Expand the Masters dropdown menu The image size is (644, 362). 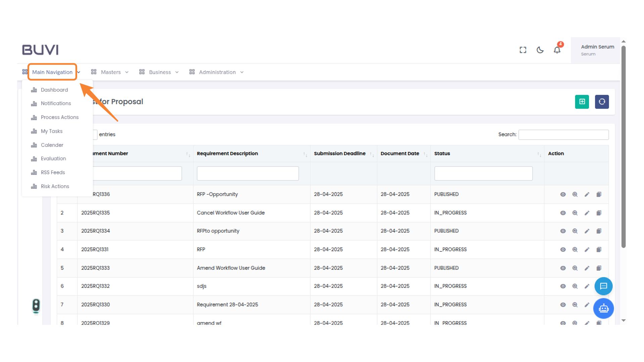coord(111,72)
